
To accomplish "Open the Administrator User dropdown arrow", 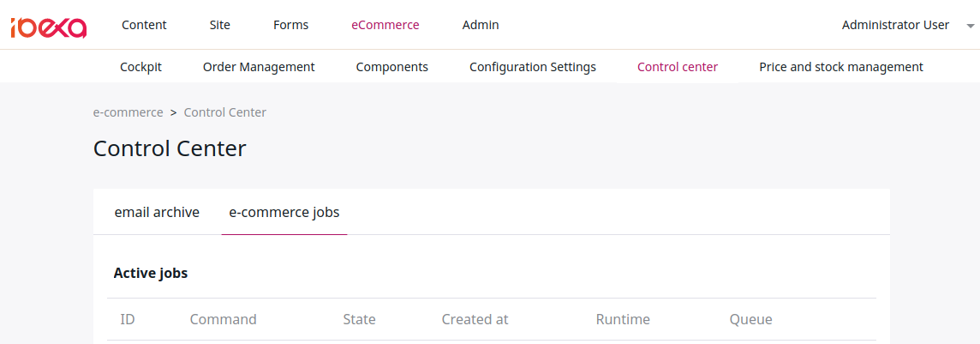I will pos(970,27).
